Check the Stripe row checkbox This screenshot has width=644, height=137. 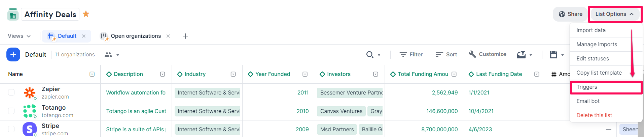pyautogui.click(x=11, y=129)
